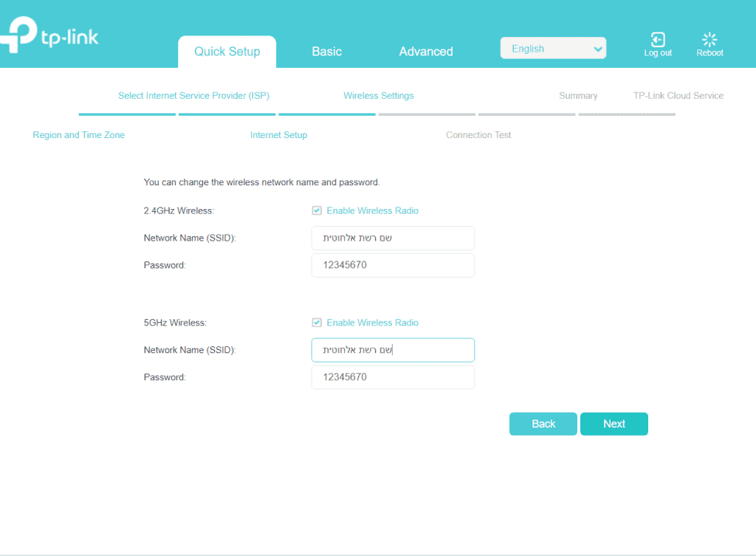The height and width of the screenshot is (556, 756).
Task: Jump to the Region and Time Zone step
Action: (79, 135)
